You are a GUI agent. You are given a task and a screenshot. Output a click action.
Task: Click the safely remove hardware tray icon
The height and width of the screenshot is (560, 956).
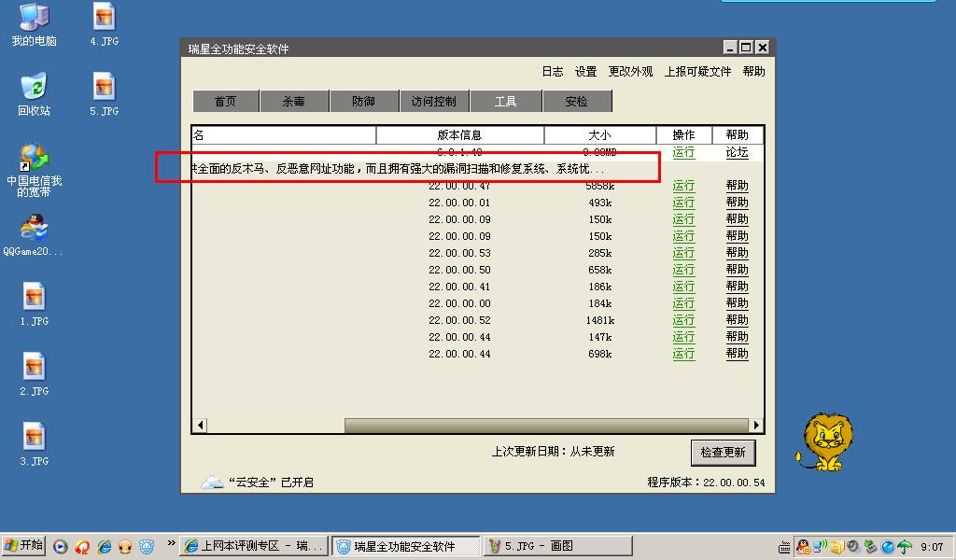point(871,547)
